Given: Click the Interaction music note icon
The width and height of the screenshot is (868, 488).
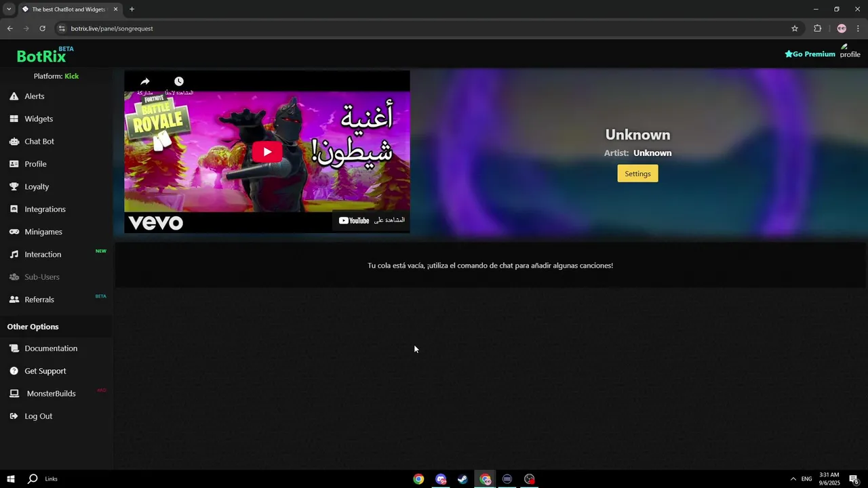Looking at the screenshot, I should (x=14, y=254).
